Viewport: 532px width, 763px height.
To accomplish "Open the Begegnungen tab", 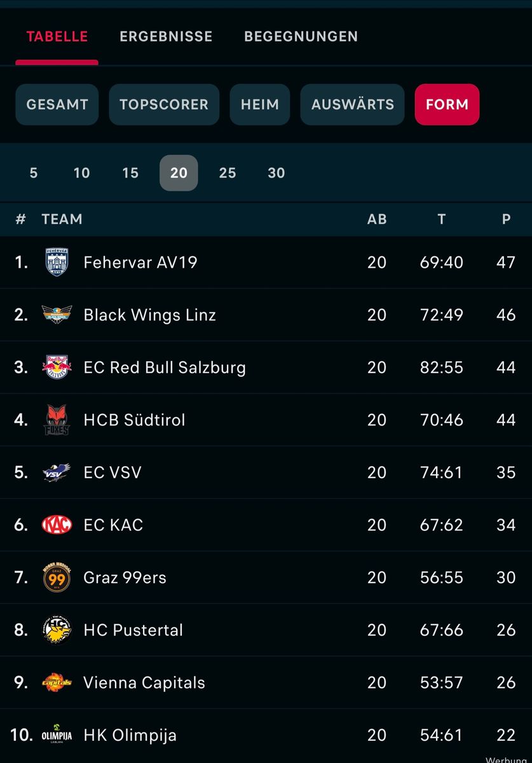I will pyautogui.click(x=301, y=36).
